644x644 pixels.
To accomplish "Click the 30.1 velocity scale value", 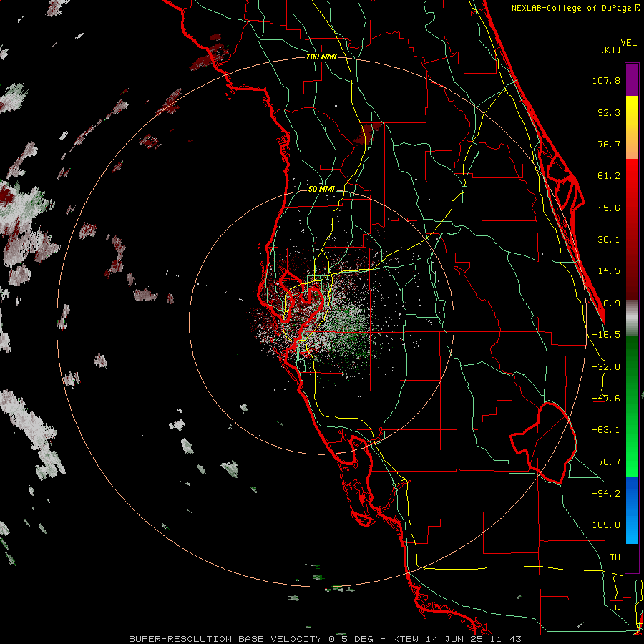I will coord(609,240).
